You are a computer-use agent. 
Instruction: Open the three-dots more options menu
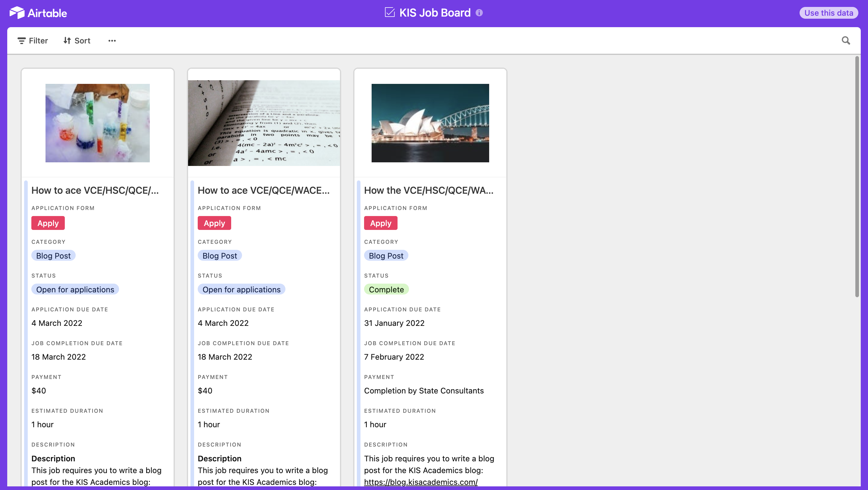112,40
